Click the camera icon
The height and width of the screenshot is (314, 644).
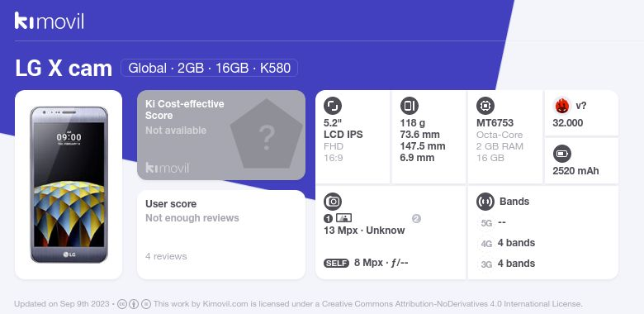pos(333,202)
